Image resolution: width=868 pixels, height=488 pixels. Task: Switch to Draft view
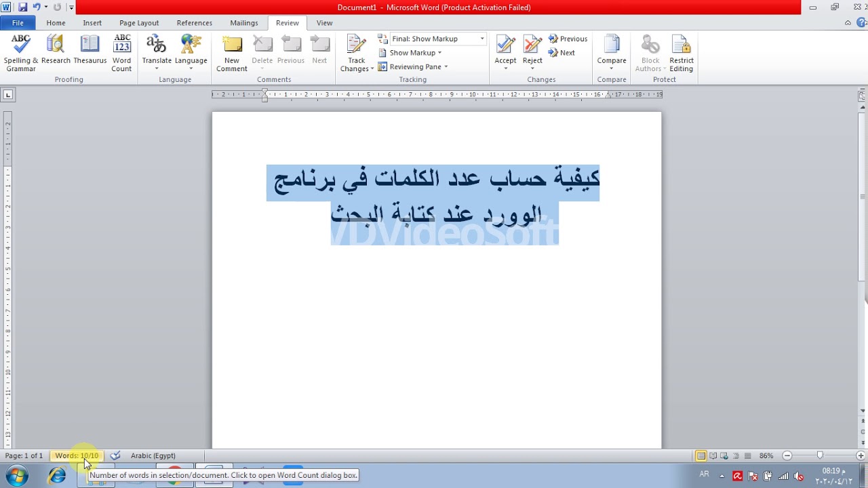747,455
